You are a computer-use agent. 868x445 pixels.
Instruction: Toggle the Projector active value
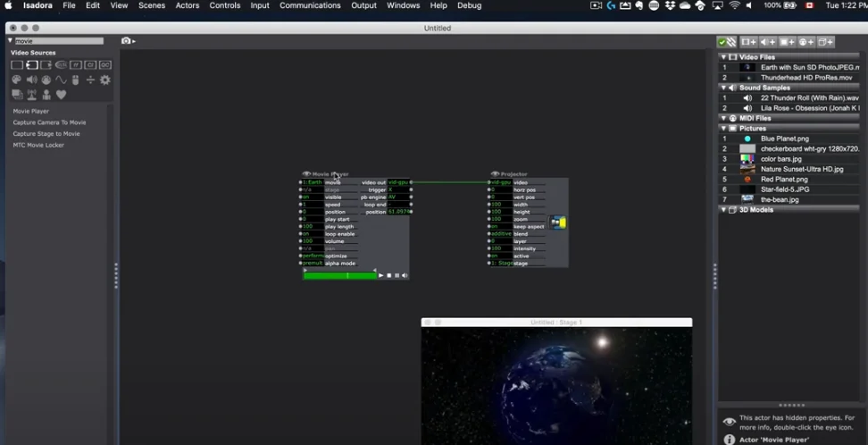502,256
